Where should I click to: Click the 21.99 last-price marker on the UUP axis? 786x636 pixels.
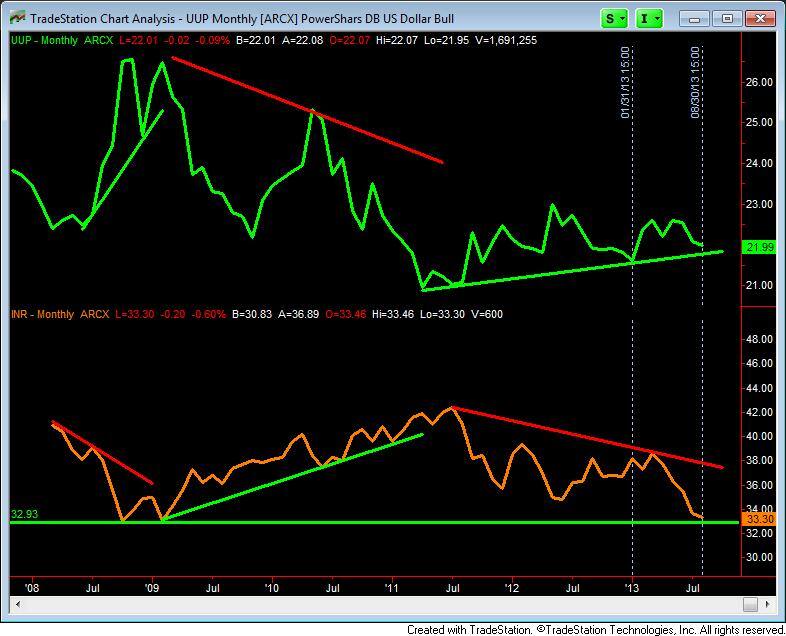(x=760, y=248)
